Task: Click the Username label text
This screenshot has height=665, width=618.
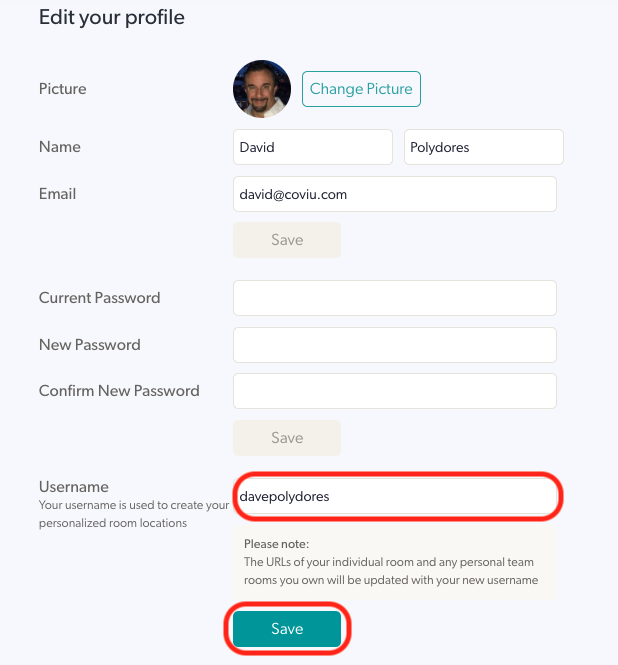Action: click(74, 486)
